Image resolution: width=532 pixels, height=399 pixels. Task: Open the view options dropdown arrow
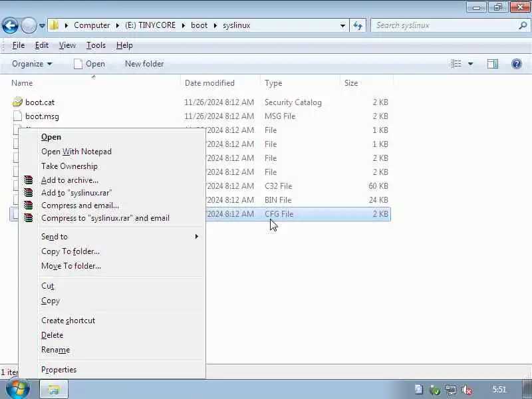coord(471,64)
